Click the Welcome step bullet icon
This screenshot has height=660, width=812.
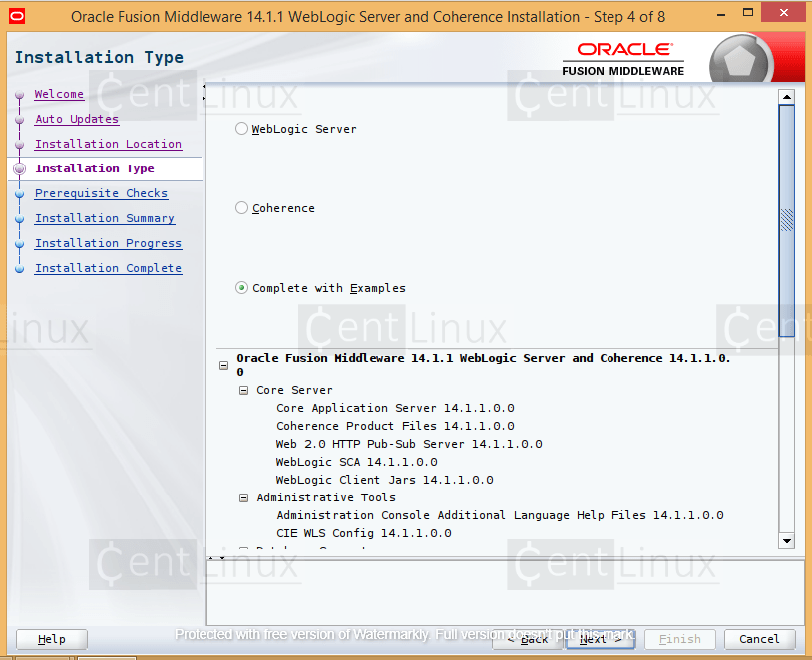click(x=20, y=95)
